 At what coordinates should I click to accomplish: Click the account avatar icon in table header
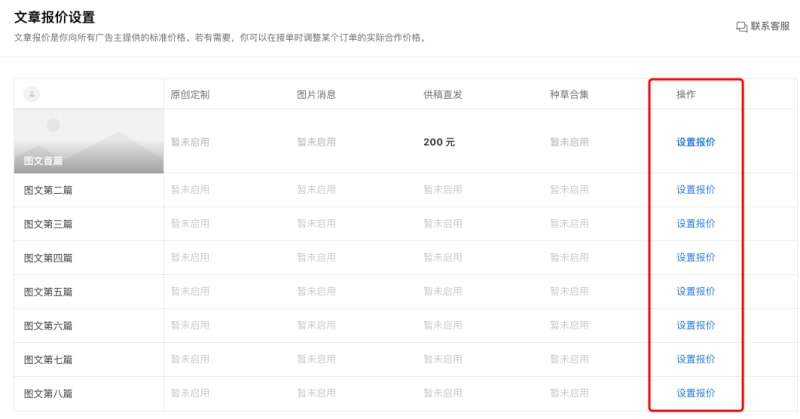(32, 94)
